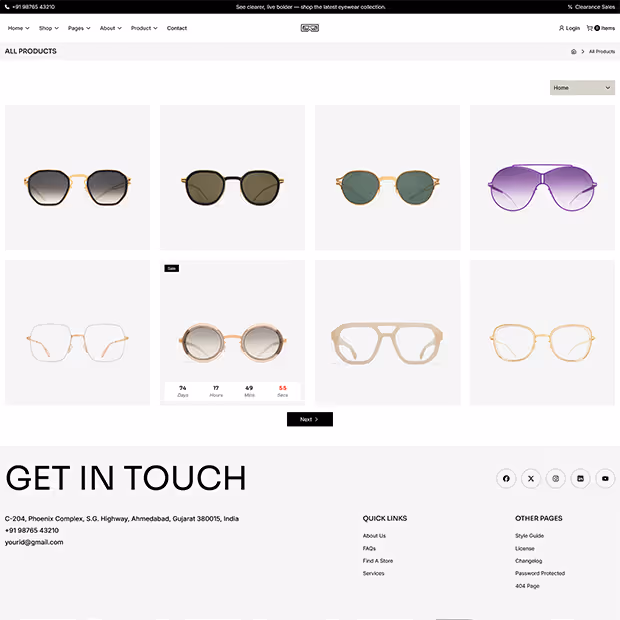
Task: Open the Clearance Sales link
Action: tap(591, 7)
